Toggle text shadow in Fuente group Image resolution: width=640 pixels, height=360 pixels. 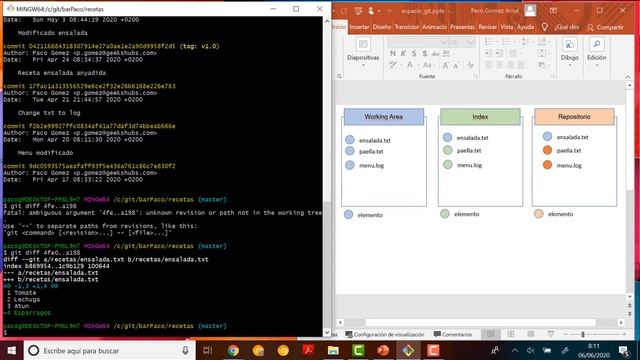[x=424, y=53]
